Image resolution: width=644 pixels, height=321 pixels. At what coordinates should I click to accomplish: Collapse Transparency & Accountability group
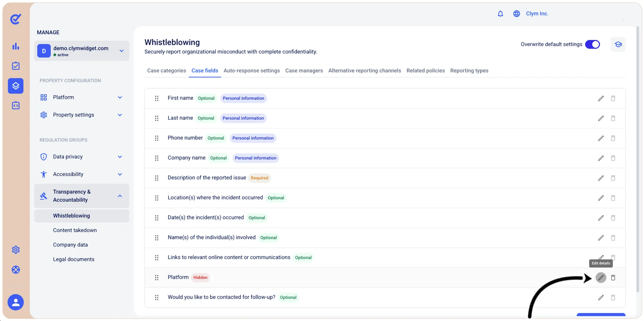[82, 196]
